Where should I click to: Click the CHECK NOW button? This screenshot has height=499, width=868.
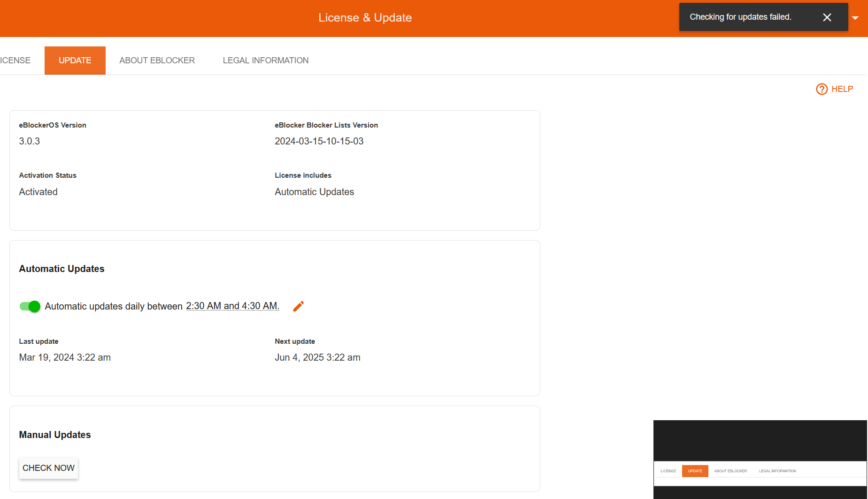click(x=48, y=468)
